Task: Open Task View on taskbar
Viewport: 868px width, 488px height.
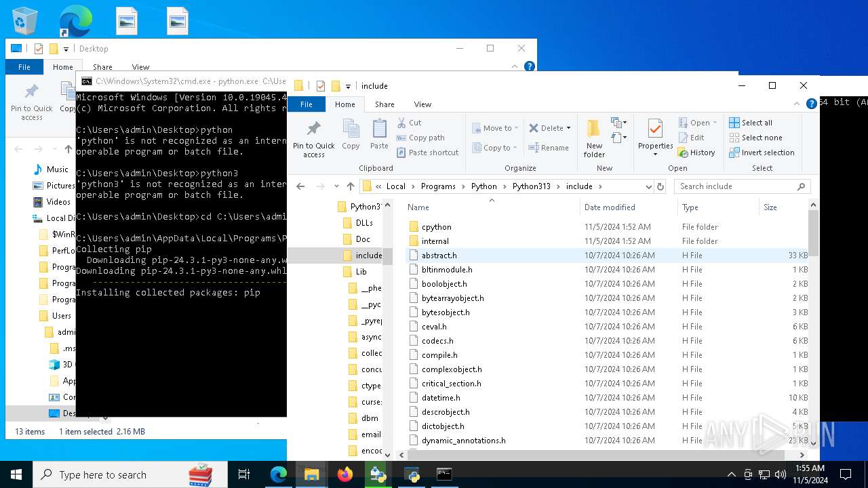Action: [x=244, y=474]
